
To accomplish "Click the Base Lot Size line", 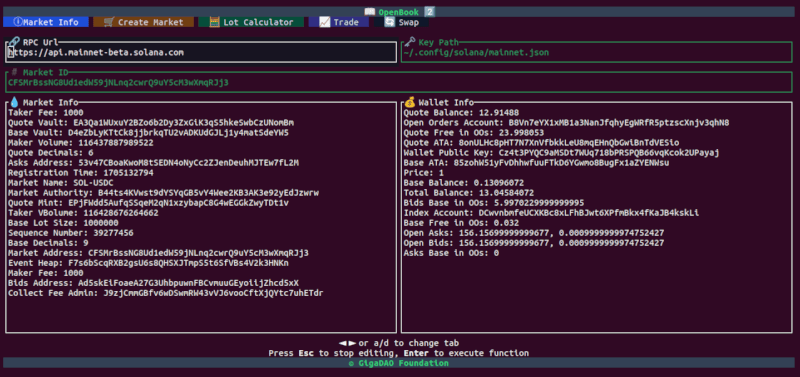I will (x=63, y=223).
